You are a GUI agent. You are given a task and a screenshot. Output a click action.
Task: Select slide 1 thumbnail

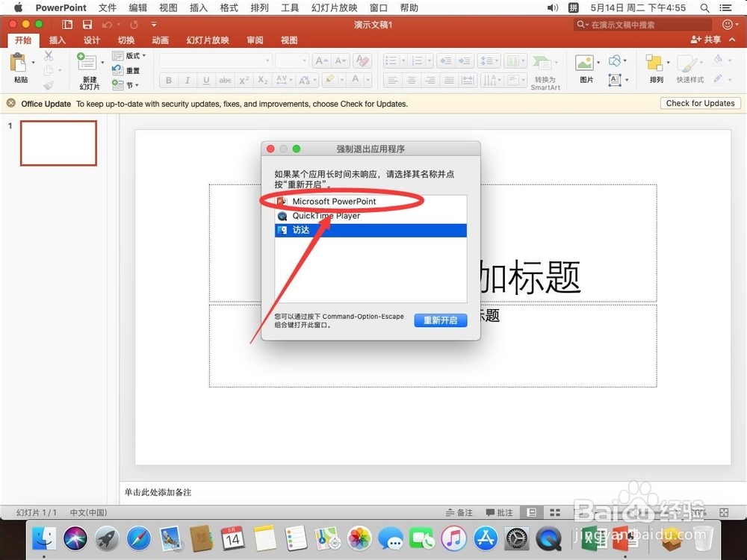pos(58,143)
